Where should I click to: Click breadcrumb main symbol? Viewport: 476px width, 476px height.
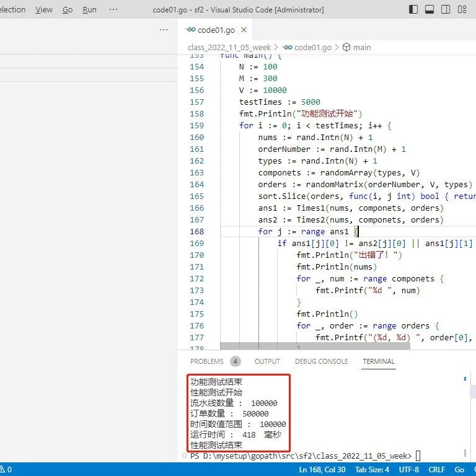pos(362,47)
